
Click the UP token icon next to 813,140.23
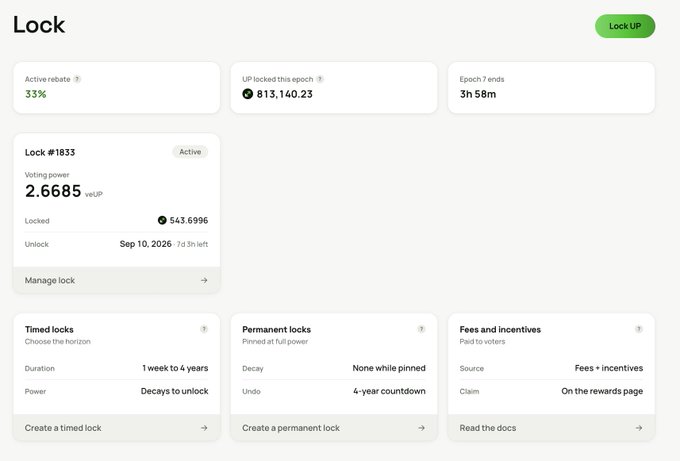(x=248, y=94)
